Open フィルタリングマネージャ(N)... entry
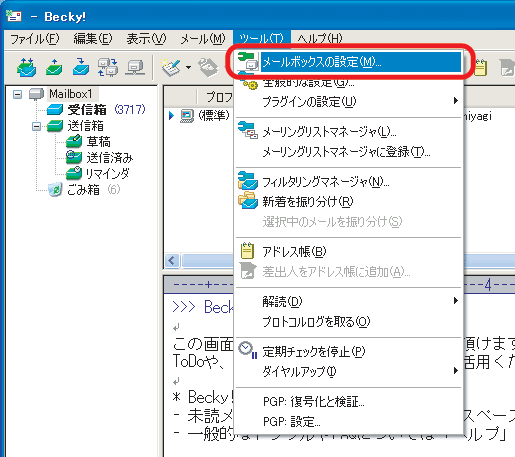Viewport: 515px width, 457px height. pyautogui.click(x=349, y=182)
